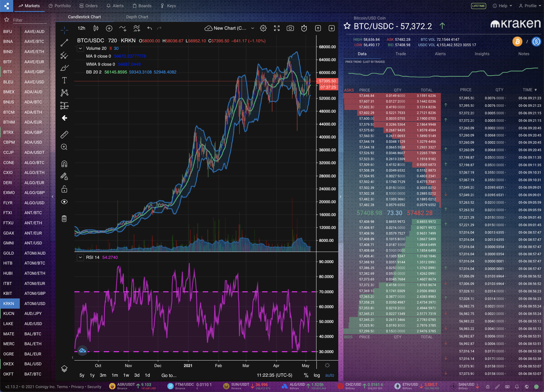Open the prediction and measurement tools

tap(64, 106)
